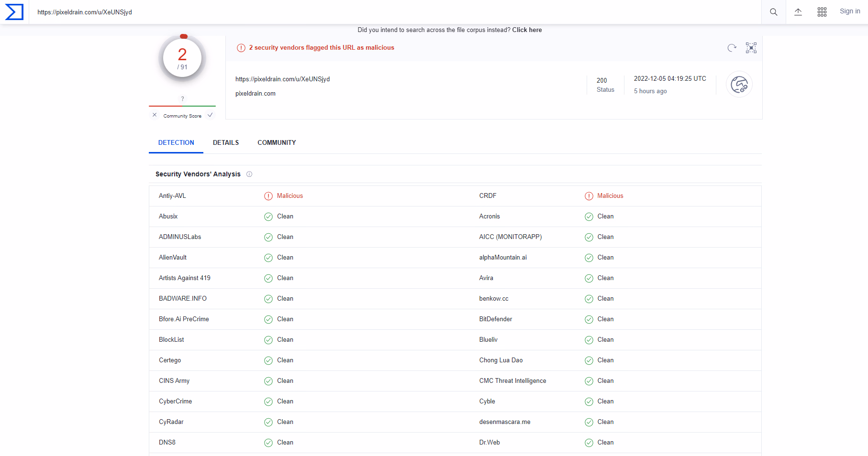The height and width of the screenshot is (456, 868).
Task: Open the graph view icon
Action: click(751, 48)
